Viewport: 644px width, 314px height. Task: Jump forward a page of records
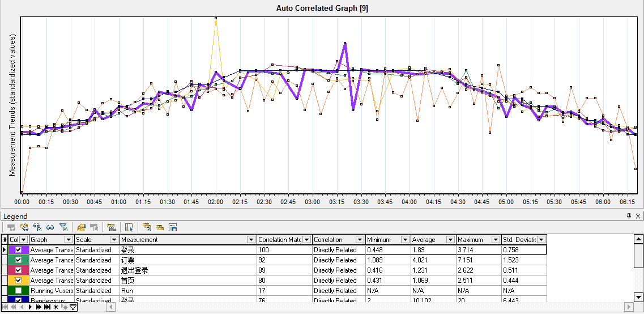pyautogui.click(x=39, y=307)
